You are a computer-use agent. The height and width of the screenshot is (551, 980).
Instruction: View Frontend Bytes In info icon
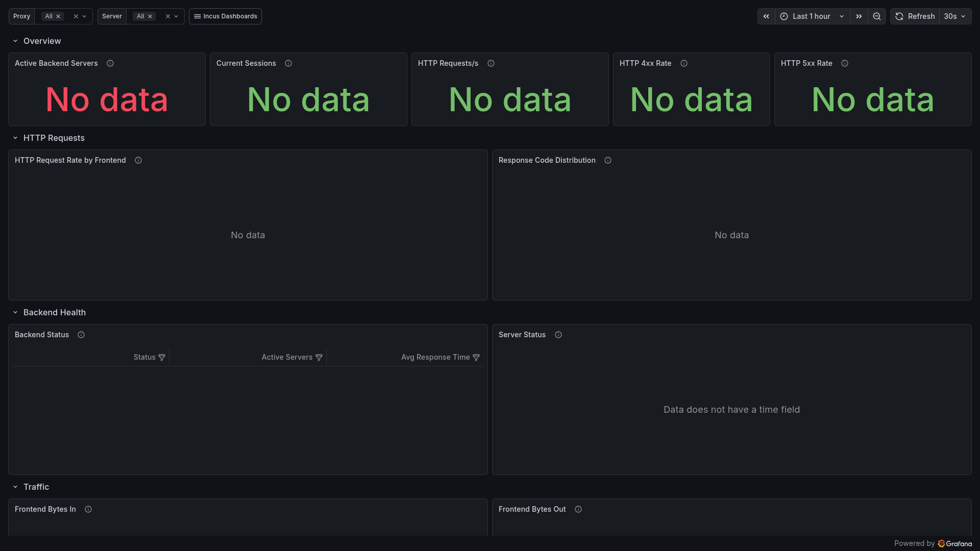pos(88,509)
